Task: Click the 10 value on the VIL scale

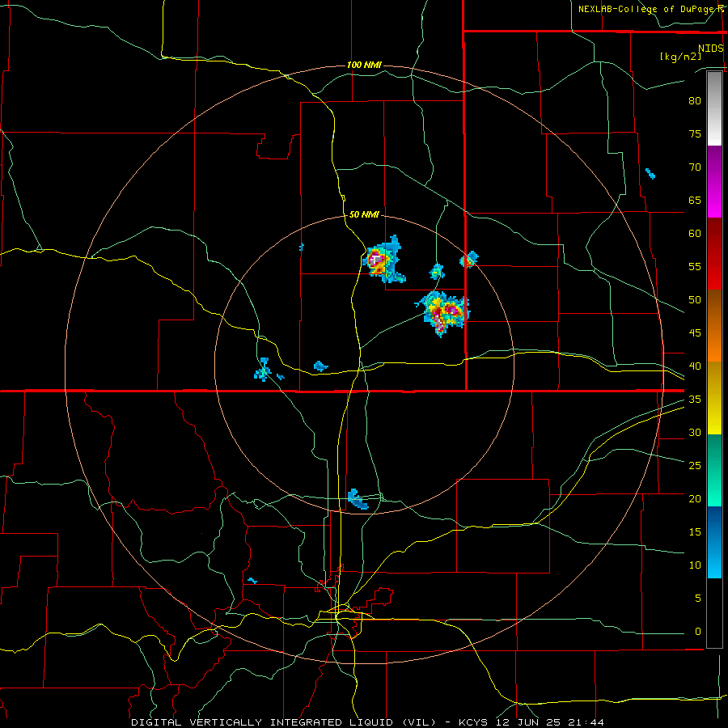Action: point(695,565)
